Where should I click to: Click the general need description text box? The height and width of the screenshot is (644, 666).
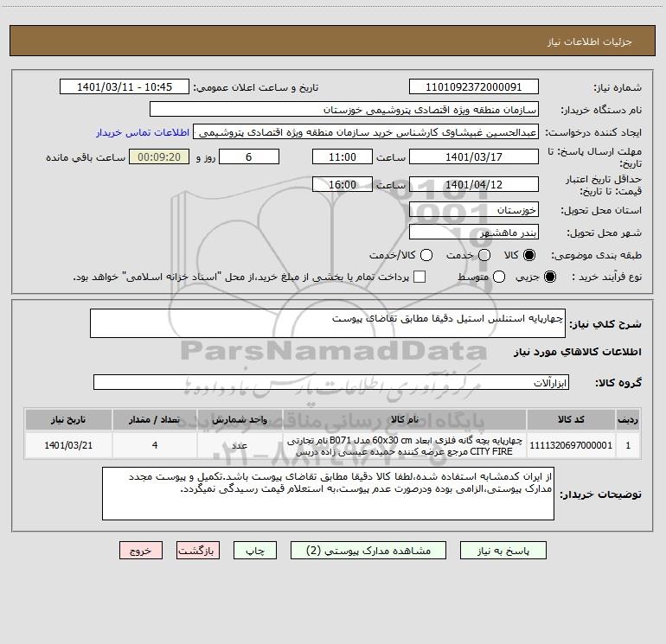(x=328, y=323)
